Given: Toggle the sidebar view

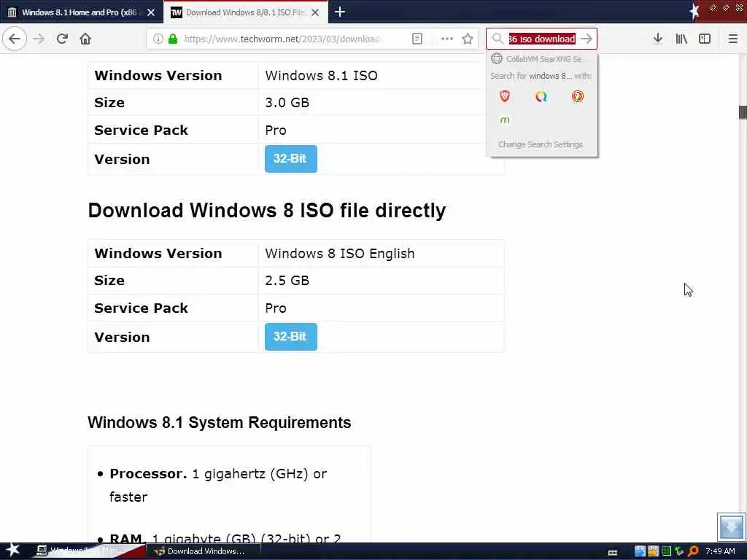Looking at the screenshot, I should click(x=705, y=39).
